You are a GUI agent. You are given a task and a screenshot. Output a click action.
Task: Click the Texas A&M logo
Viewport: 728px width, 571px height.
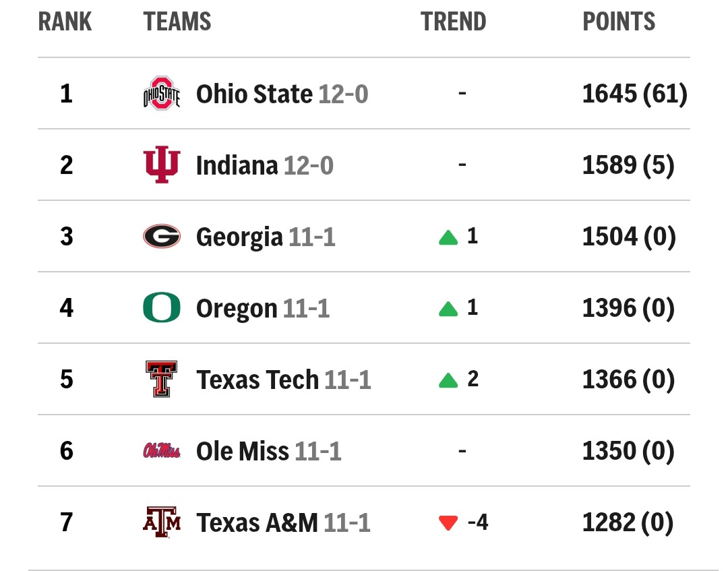[162, 522]
